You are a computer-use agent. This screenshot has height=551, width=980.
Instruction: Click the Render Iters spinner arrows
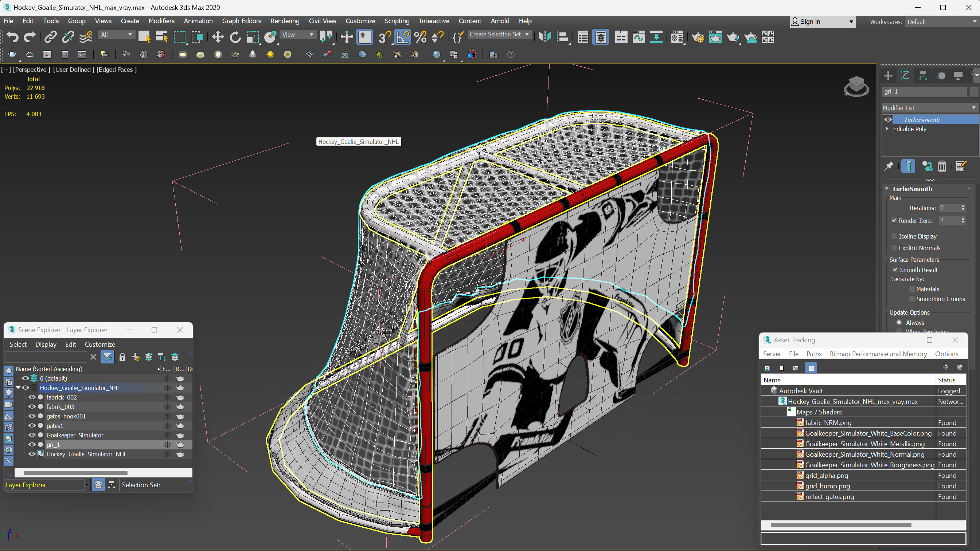(963, 221)
